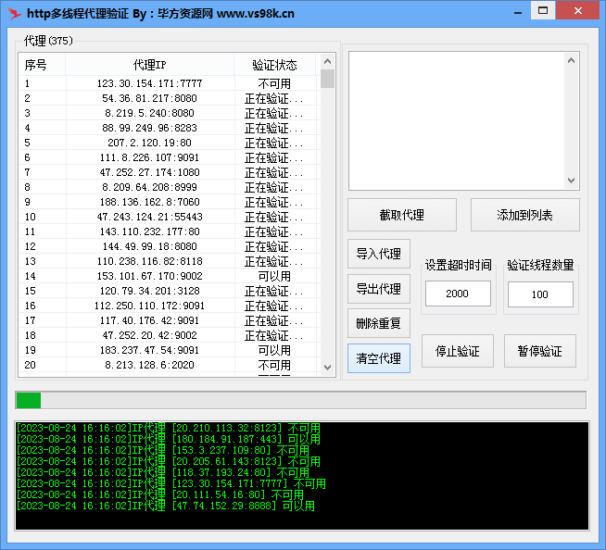Click proxy list scrollbar down arrow
The image size is (606, 550).
pyautogui.click(x=327, y=367)
